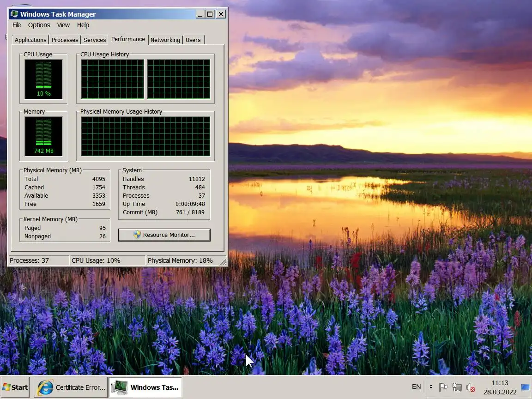The image size is (532, 399).
Task: Click the CPU Usage 10% meter
Action: click(43, 79)
